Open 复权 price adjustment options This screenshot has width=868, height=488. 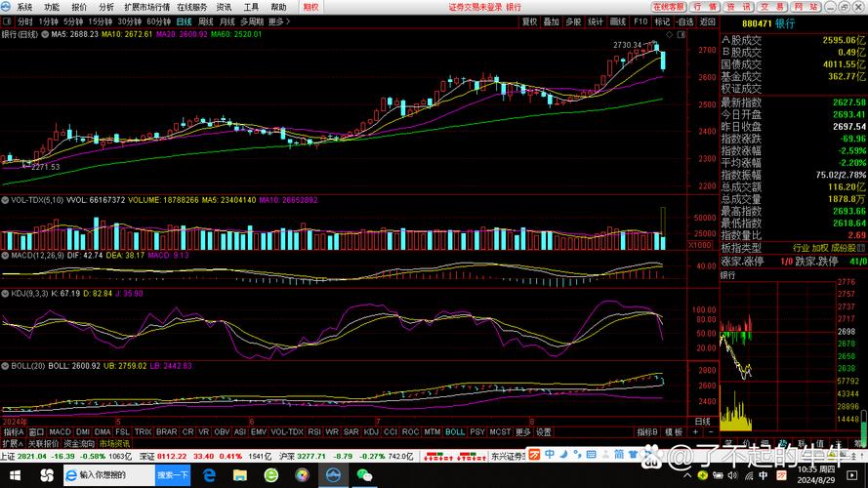click(529, 20)
